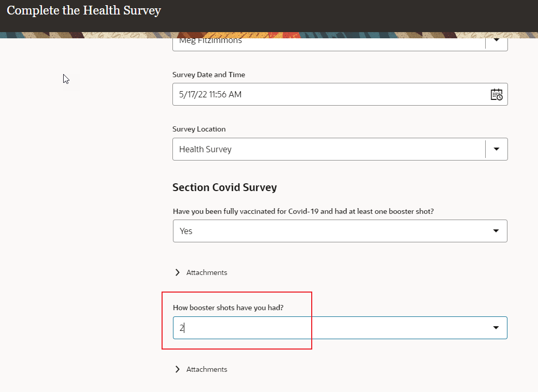Click the Complete the Health Survey title
The image size is (538, 392).
click(83, 10)
